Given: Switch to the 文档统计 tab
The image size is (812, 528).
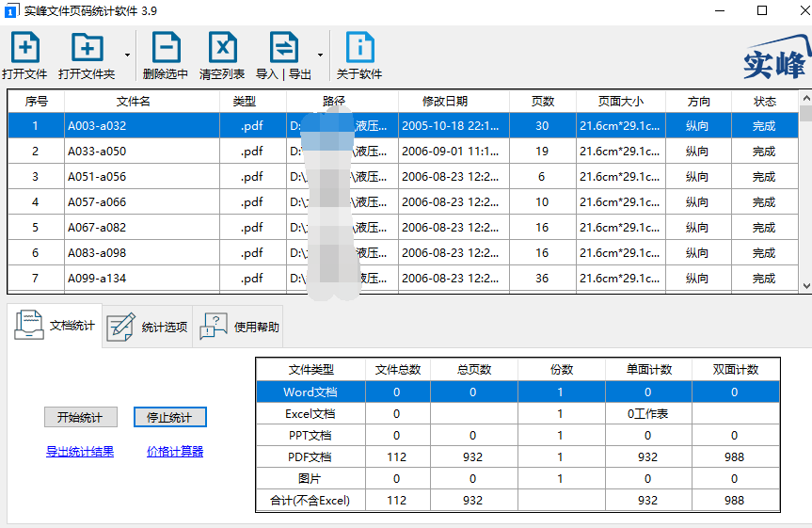Looking at the screenshot, I should tap(55, 326).
